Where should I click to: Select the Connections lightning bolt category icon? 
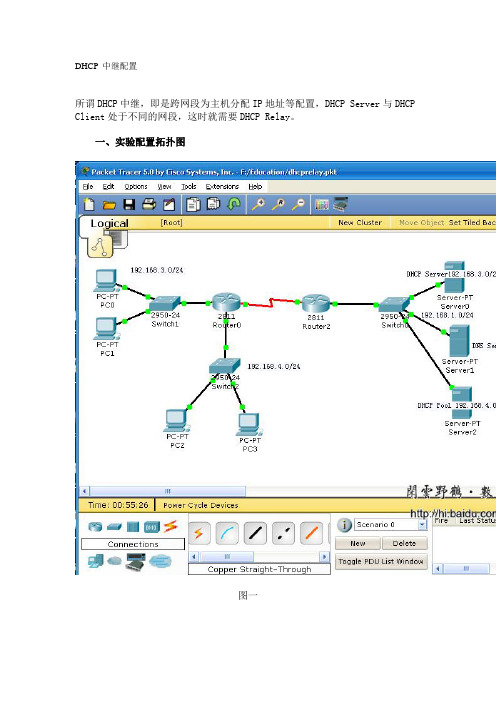[170, 526]
